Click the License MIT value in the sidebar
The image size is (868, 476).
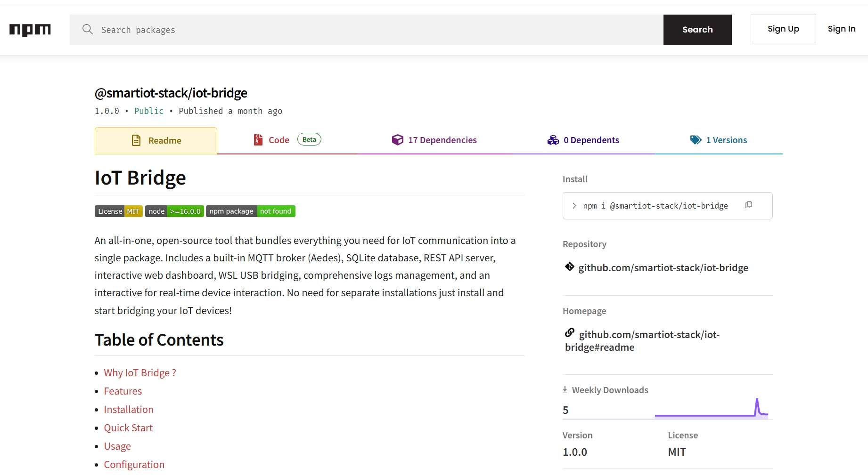(677, 452)
